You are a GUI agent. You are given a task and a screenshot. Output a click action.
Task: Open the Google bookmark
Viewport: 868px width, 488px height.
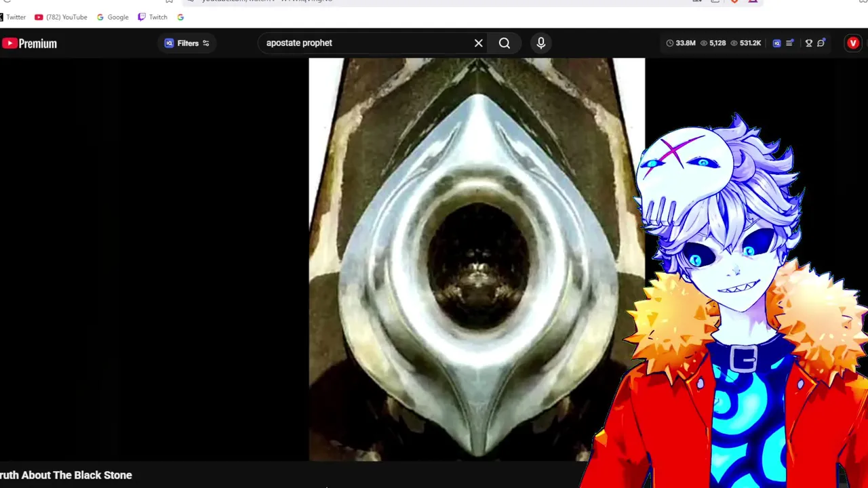[113, 17]
